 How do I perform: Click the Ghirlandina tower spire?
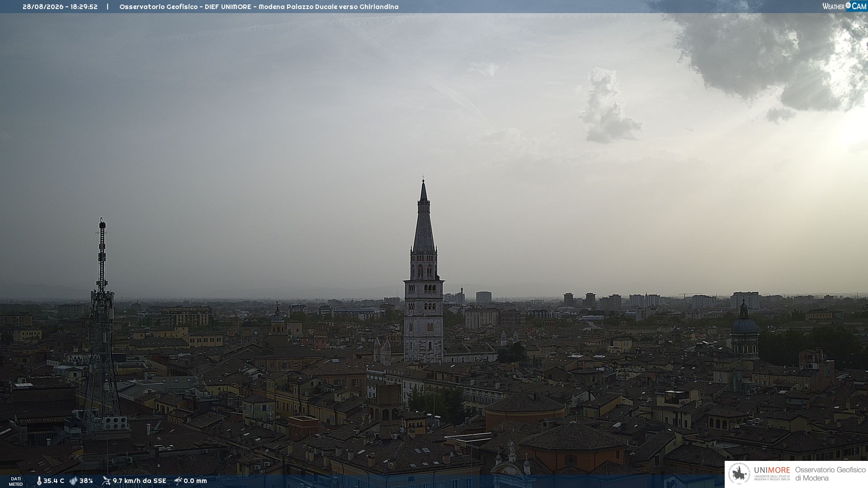pyautogui.click(x=424, y=217)
